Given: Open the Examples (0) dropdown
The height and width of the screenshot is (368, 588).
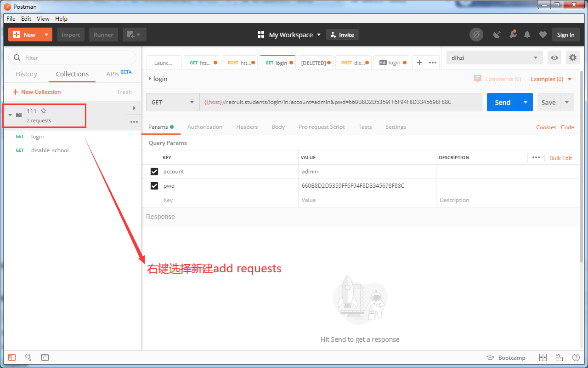Looking at the screenshot, I should (551, 79).
